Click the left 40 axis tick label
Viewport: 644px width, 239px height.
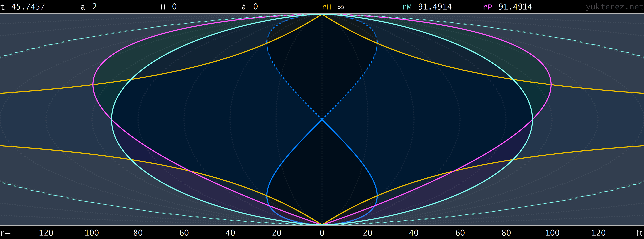pyautogui.click(x=230, y=233)
